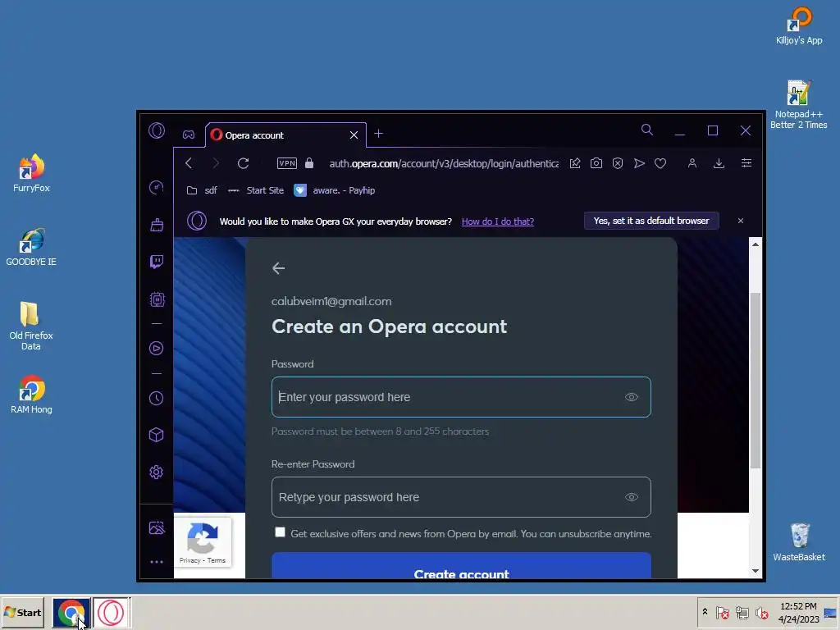The image size is (840, 630).
Task: Open Twitch panel in sidebar
Action: coord(157,262)
